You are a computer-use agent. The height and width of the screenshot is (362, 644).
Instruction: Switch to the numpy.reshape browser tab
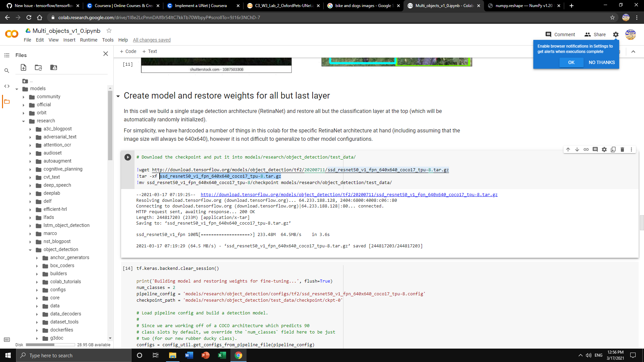pyautogui.click(x=524, y=6)
